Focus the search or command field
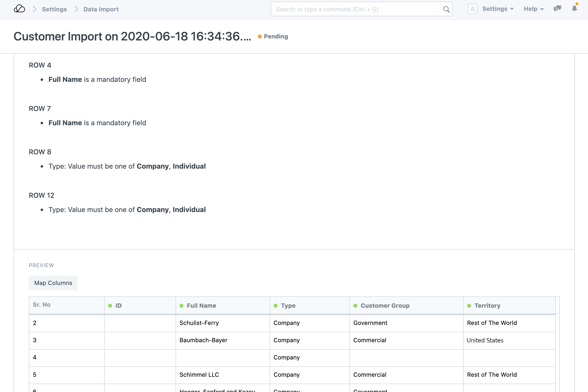Viewport: 588px width, 392px height. coord(357,9)
